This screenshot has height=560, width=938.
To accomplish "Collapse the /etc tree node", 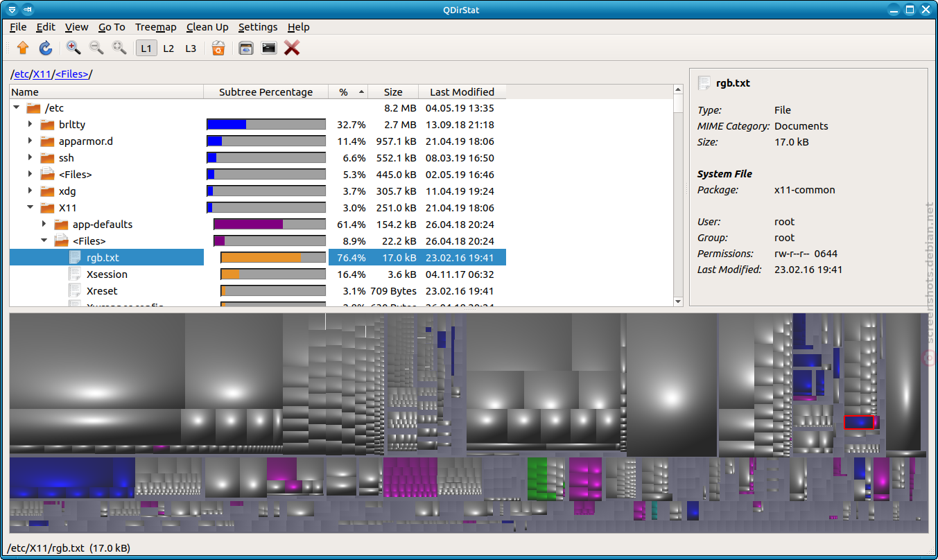I will pyautogui.click(x=17, y=108).
